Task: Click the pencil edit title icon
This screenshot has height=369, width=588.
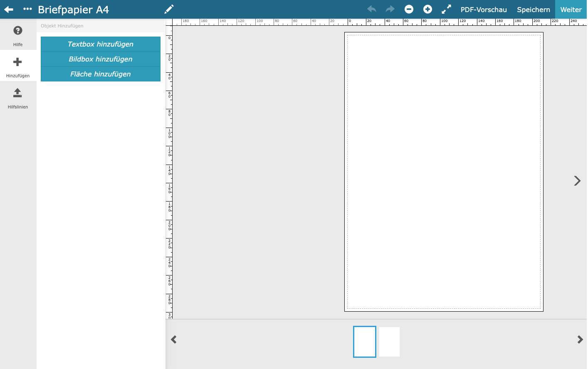Action: pyautogui.click(x=169, y=9)
